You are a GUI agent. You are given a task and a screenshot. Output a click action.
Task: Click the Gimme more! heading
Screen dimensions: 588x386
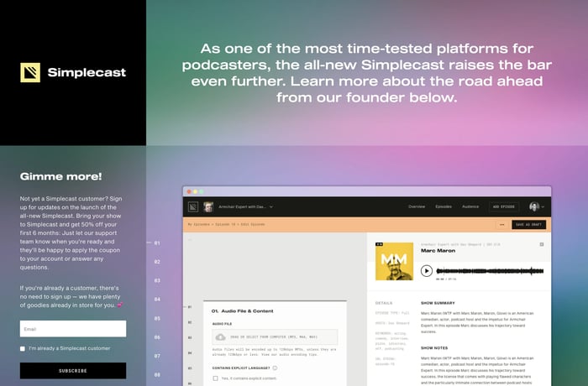click(60, 176)
